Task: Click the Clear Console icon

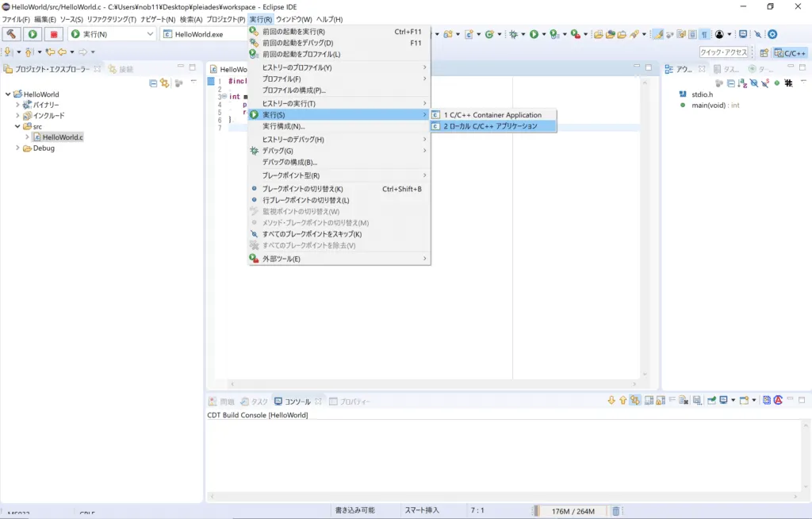Action: tap(684, 400)
